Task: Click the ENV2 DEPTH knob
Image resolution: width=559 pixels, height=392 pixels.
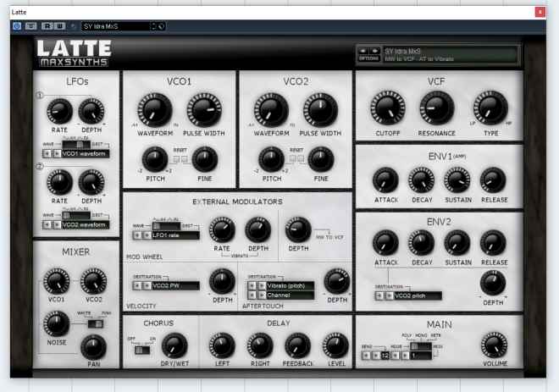Action: click(x=493, y=284)
